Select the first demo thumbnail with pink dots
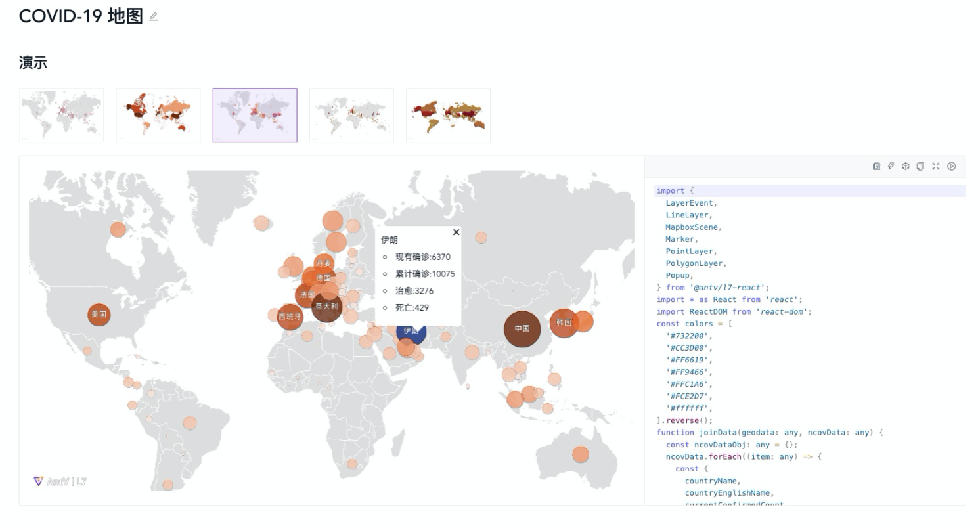Viewport: 980px width, 524px height. coord(61,115)
